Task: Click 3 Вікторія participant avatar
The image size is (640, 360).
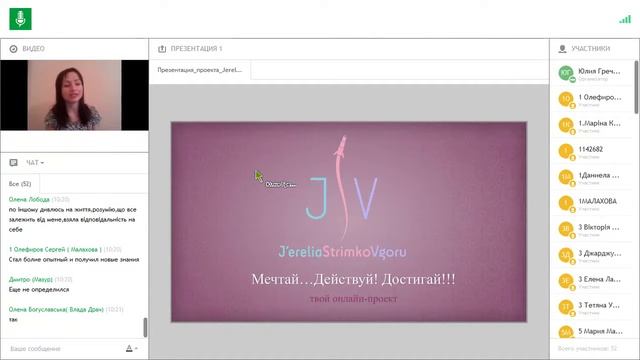Action: tap(566, 229)
